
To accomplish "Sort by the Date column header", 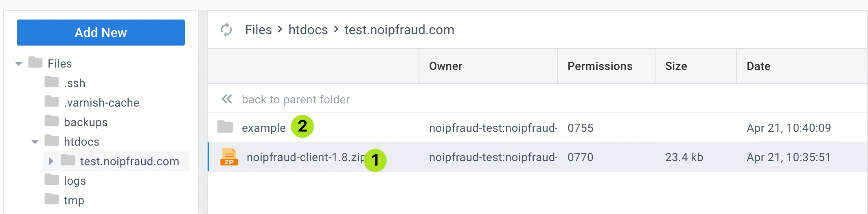I will coord(758,66).
